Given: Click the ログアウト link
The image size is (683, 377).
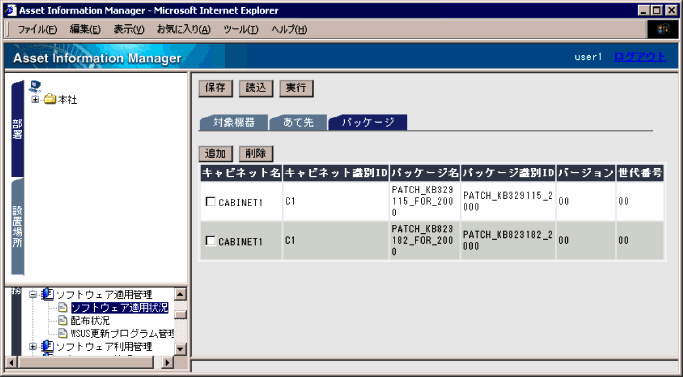Looking at the screenshot, I should [640, 57].
